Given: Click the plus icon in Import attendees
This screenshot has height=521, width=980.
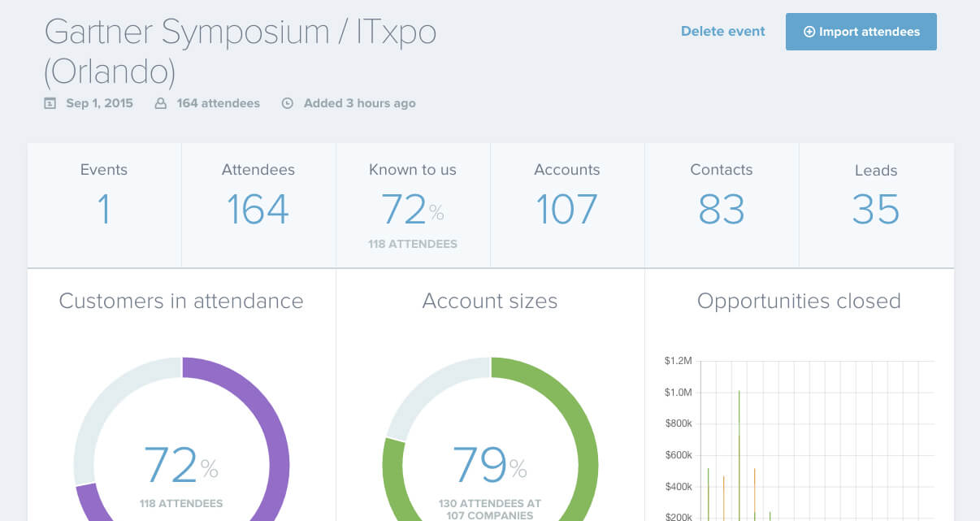Looking at the screenshot, I should [809, 32].
